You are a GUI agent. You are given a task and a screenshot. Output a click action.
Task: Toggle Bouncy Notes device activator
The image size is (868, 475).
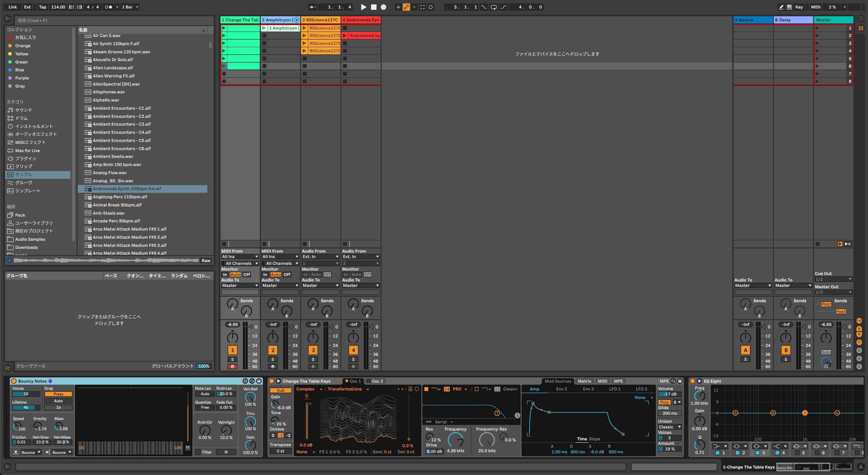[x=14, y=381]
